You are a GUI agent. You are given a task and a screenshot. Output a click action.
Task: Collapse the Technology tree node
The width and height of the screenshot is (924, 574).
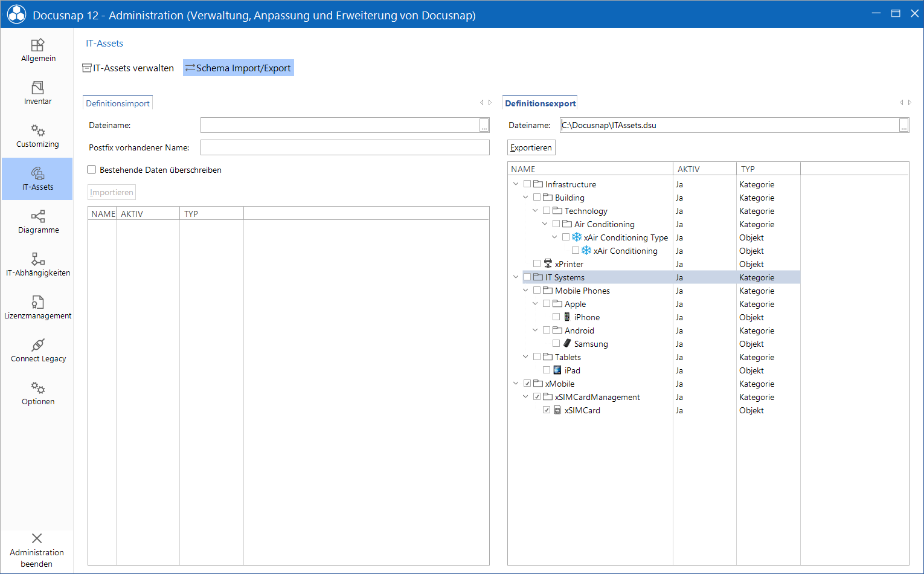click(535, 210)
